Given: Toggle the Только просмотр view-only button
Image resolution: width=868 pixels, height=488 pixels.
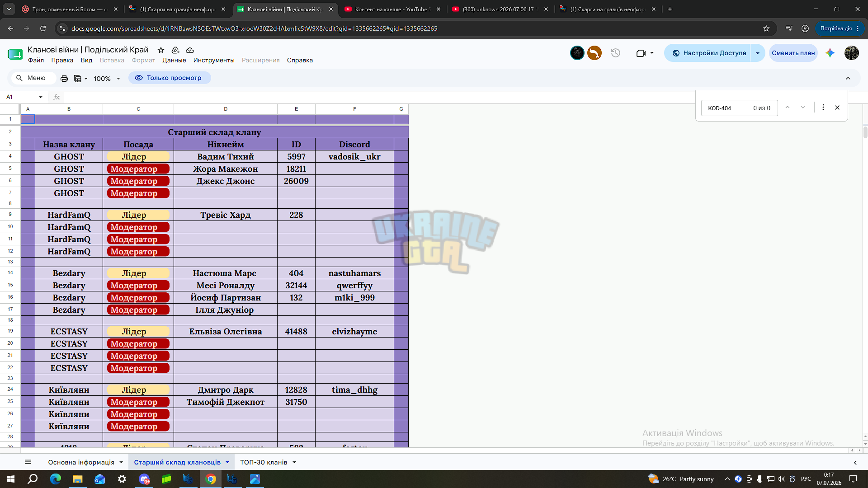Looking at the screenshot, I should 170,78.
